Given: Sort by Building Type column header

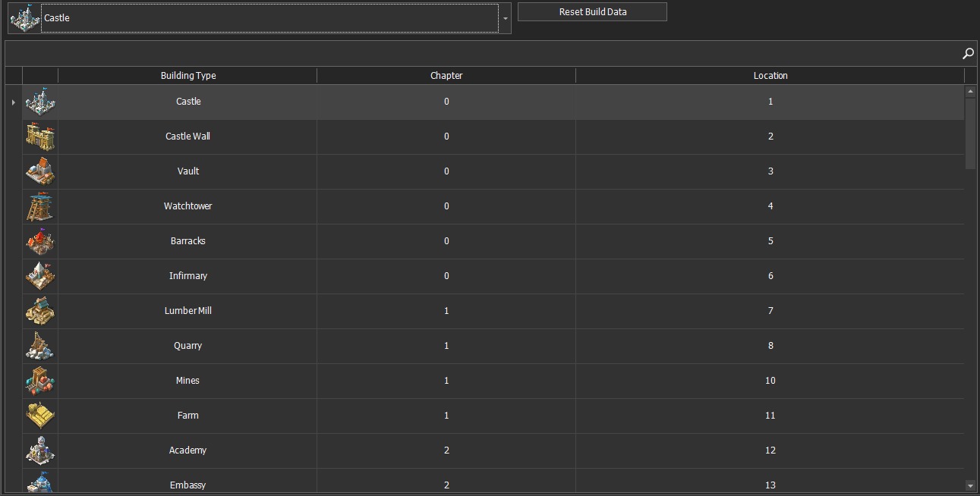Looking at the screenshot, I should click(187, 76).
